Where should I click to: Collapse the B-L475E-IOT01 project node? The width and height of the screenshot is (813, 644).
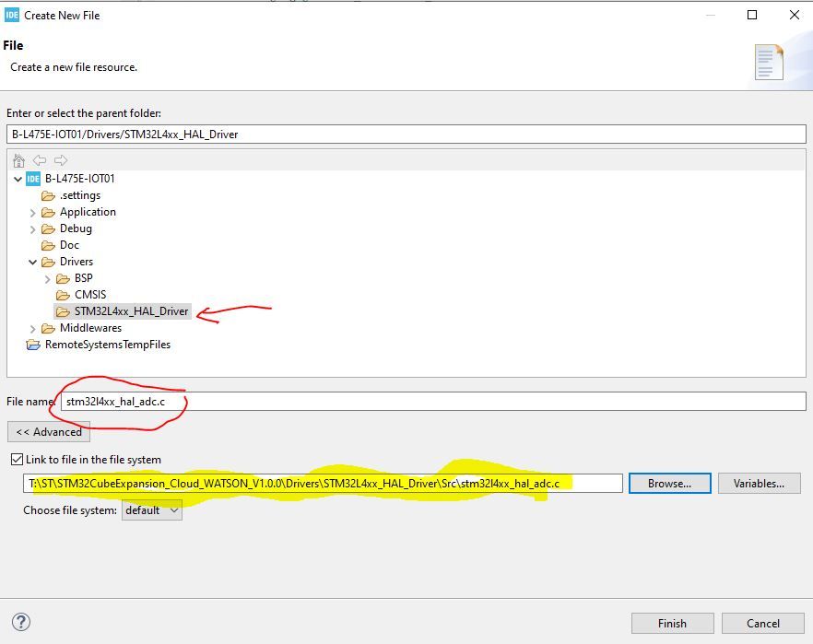(x=18, y=180)
